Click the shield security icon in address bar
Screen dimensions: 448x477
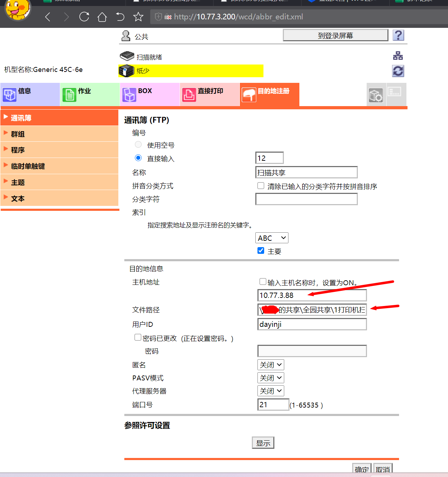coord(158,17)
